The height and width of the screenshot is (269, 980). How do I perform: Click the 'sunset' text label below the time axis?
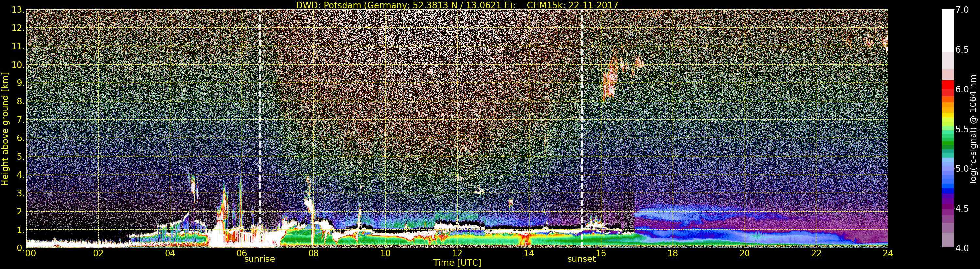pyautogui.click(x=582, y=259)
